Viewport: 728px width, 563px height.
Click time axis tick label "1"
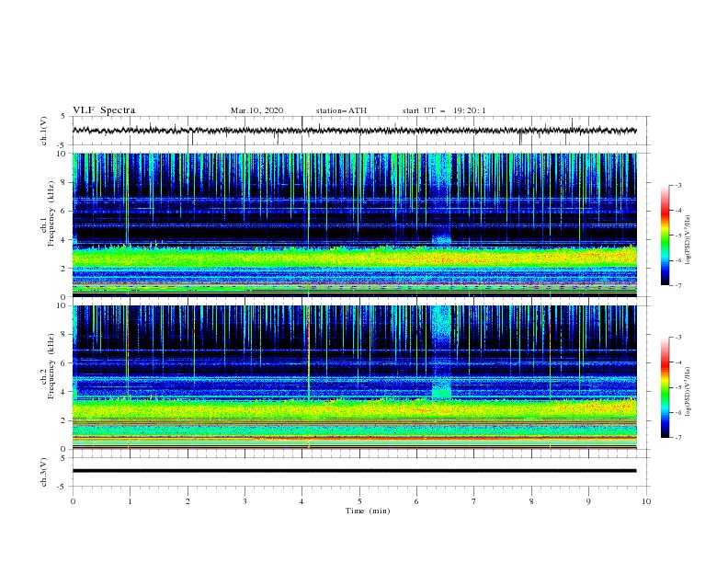(x=130, y=501)
